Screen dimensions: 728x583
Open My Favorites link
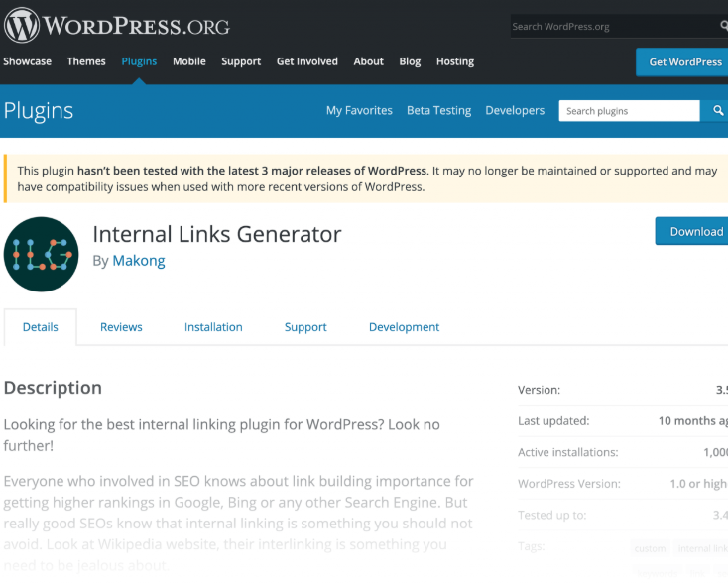click(x=359, y=110)
